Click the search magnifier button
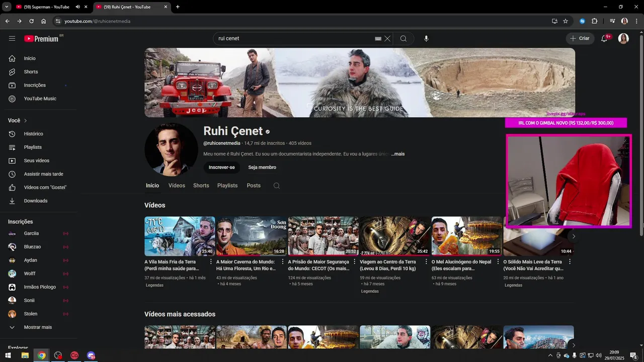 point(404,38)
